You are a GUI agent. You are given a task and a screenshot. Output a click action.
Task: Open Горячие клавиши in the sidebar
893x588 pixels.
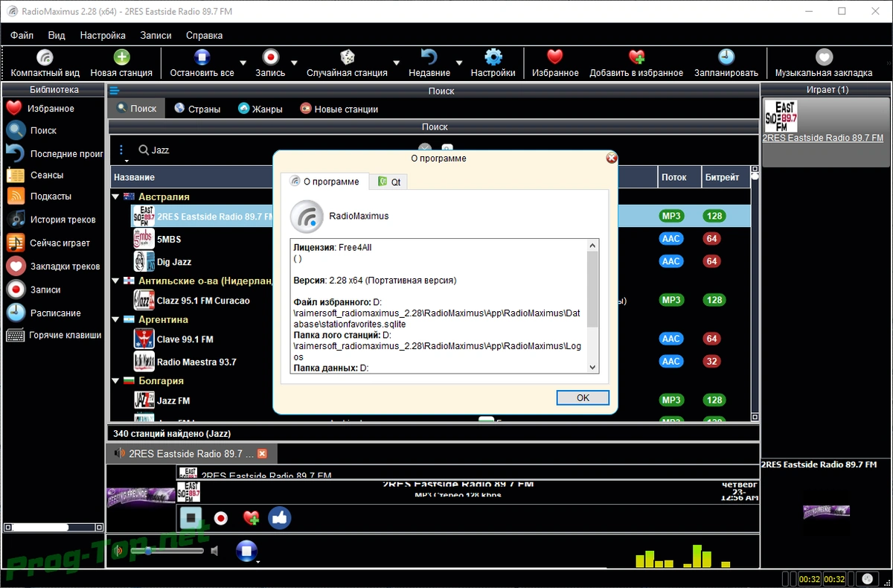point(52,336)
